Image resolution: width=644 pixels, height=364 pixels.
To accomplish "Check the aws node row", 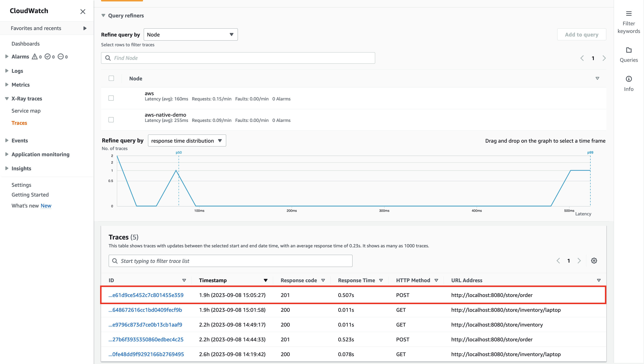I will (111, 98).
